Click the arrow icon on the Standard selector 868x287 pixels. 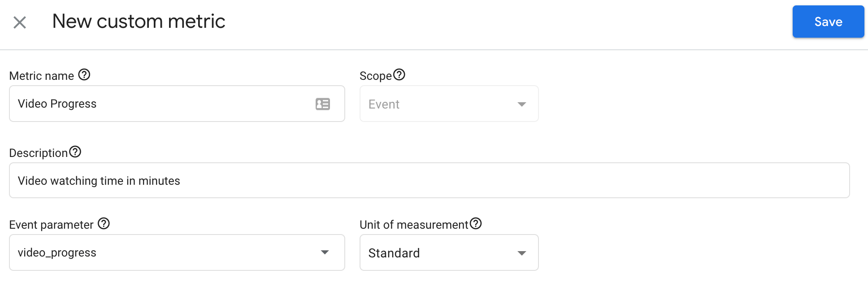tap(521, 252)
